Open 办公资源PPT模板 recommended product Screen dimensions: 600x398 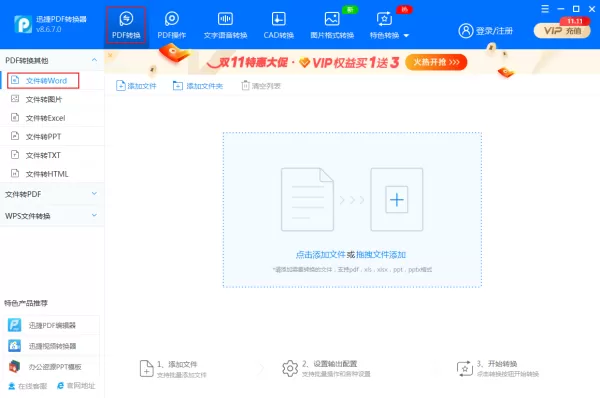click(51, 367)
